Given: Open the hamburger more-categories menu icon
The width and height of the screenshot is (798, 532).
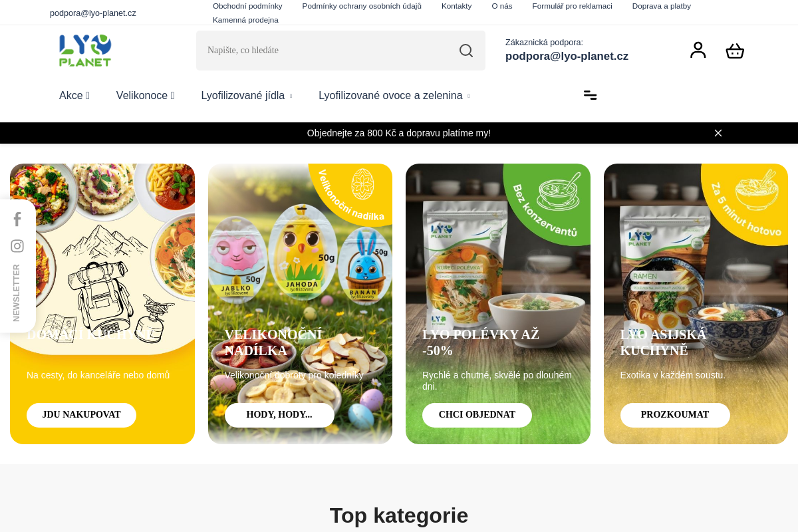Looking at the screenshot, I should pos(590,95).
